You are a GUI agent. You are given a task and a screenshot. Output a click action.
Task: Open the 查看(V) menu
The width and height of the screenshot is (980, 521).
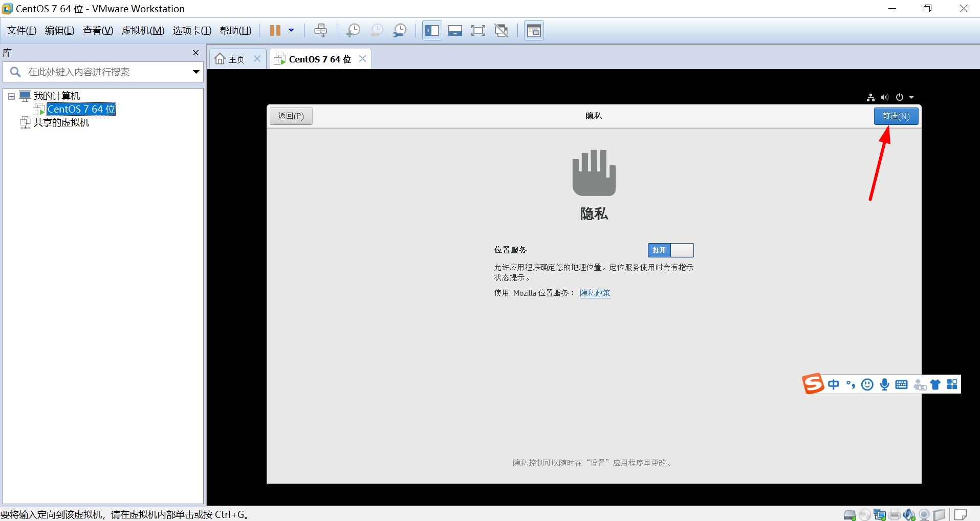tap(98, 31)
